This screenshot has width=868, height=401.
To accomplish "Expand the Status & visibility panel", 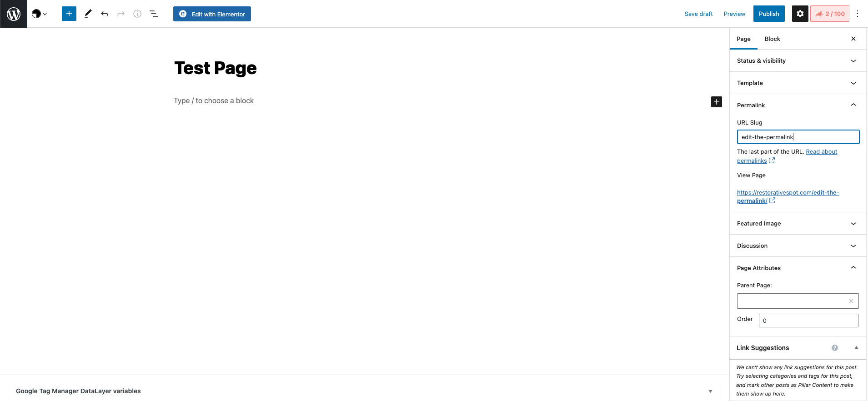I will pyautogui.click(x=798, y=60).
